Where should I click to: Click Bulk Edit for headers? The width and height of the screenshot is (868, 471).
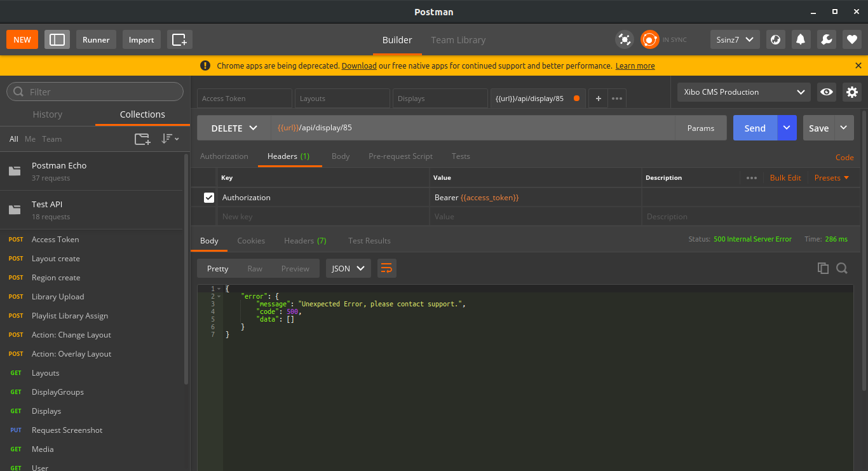point(785,178)
